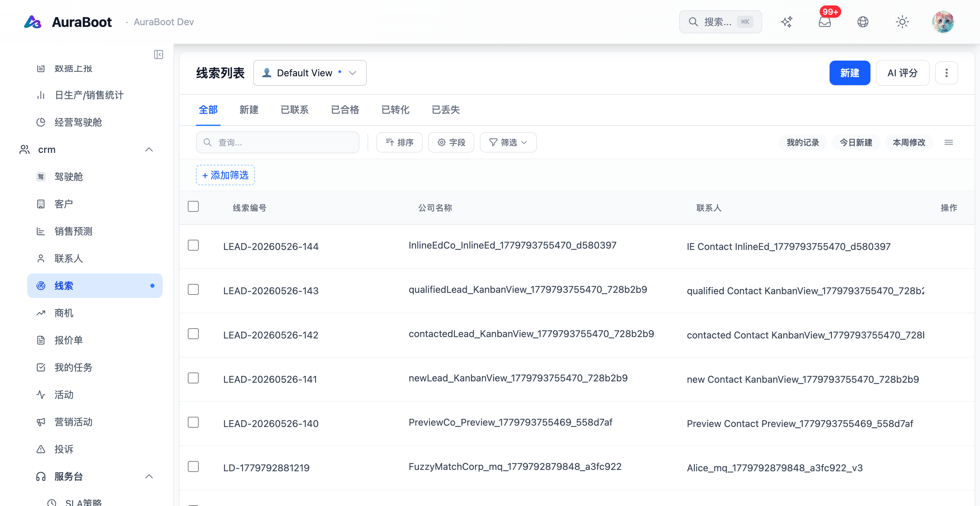The image size is (980, 506).
Task: Click the AuraBoot logo icon
Action: click(33, 22)
